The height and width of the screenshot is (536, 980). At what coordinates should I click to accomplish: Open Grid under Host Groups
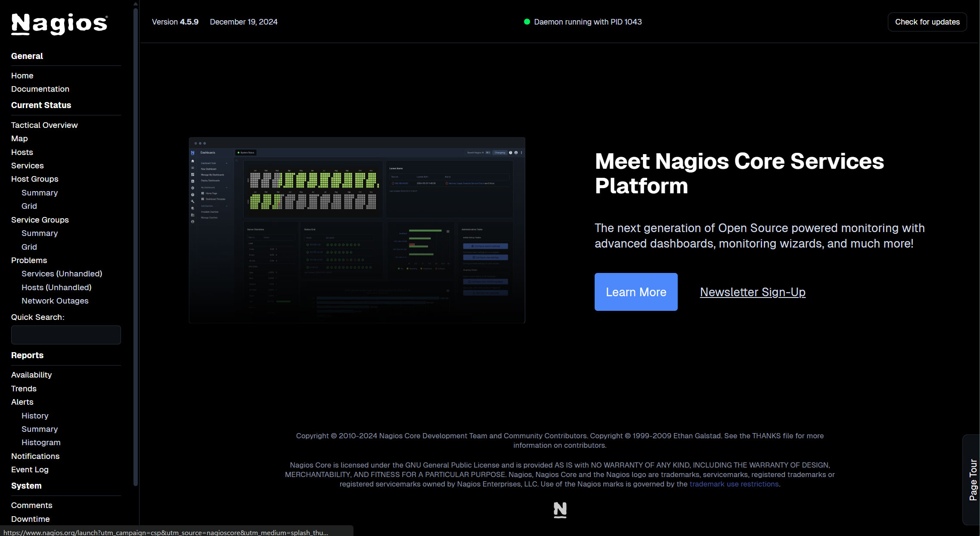(x=29, y=206)
